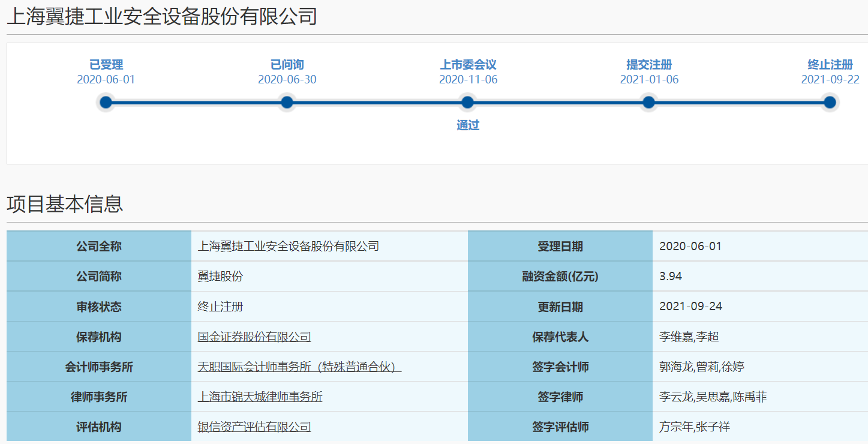This screenshot has width=868, height=444.
Task: Click the 保荐代表人 header cell
Action: [560, 337]
